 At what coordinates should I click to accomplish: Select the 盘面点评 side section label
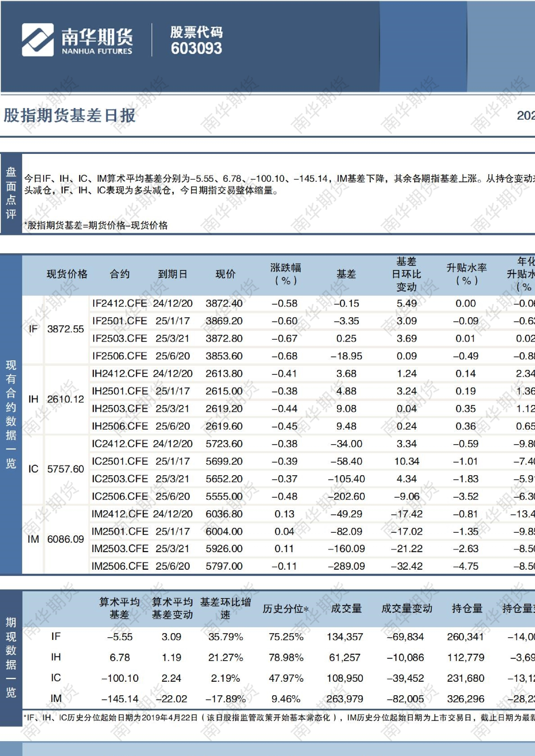coord(11,193)
